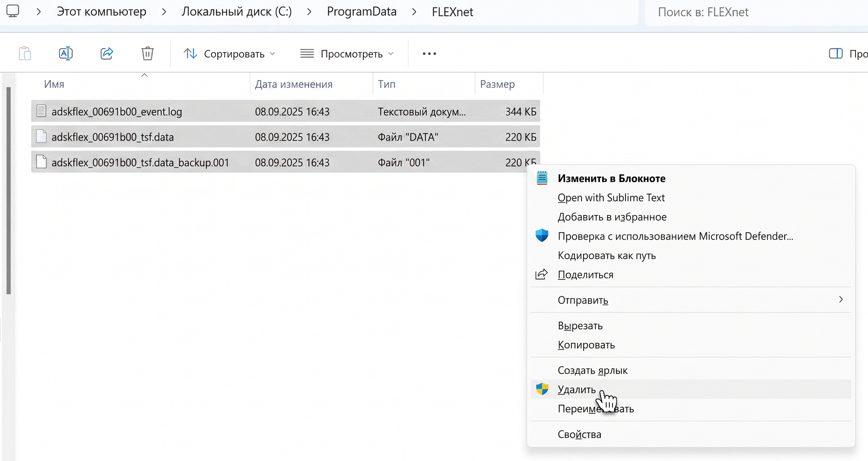868x461 pixels.
Task: Click the vertical scrollbar on the left pane
Action: coord(8,191)
